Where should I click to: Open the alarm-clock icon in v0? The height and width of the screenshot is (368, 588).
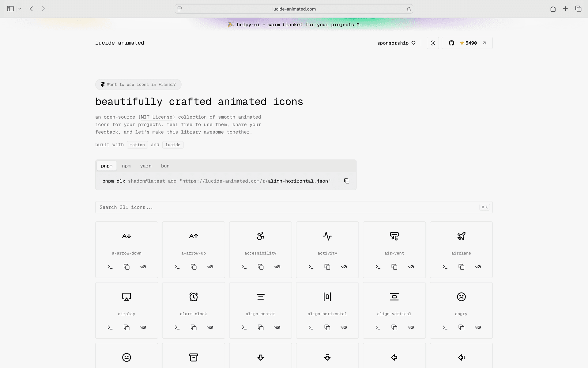point(210,328)
